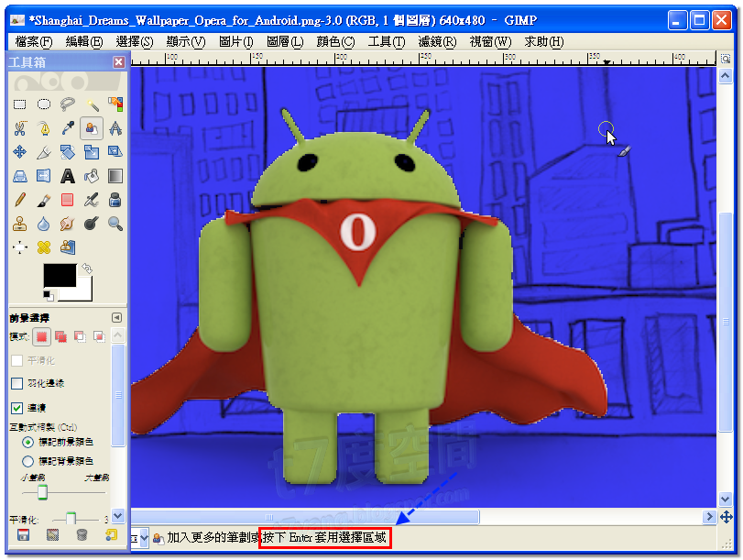Select the Perspective Clone tool
The width and height of the screenshot is (743, 560).
pos(68,247)
